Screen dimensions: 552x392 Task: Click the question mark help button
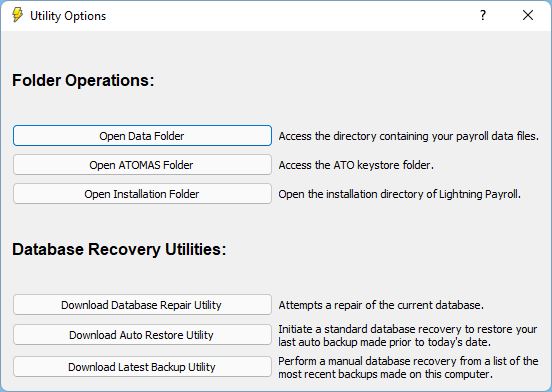point(483,15)
